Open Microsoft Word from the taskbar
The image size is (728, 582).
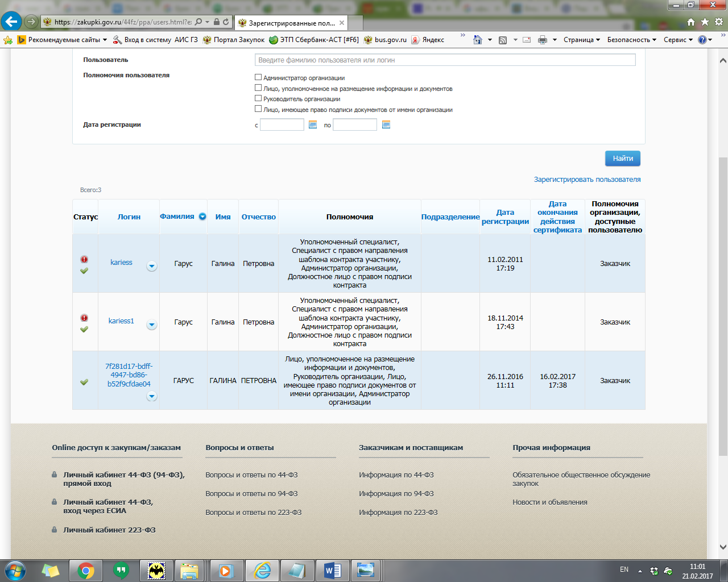(332, 570)
